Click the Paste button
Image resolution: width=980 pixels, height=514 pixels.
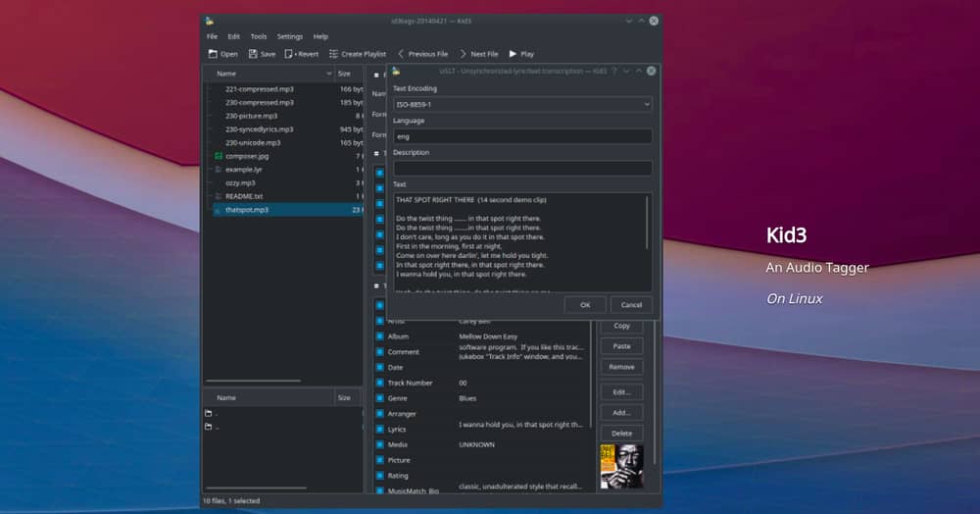[621, 346]
